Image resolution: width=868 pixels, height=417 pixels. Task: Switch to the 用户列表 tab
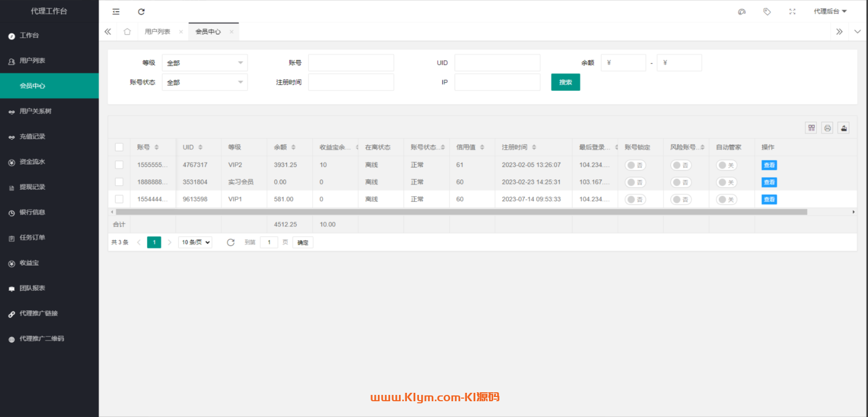click(157, 32)
